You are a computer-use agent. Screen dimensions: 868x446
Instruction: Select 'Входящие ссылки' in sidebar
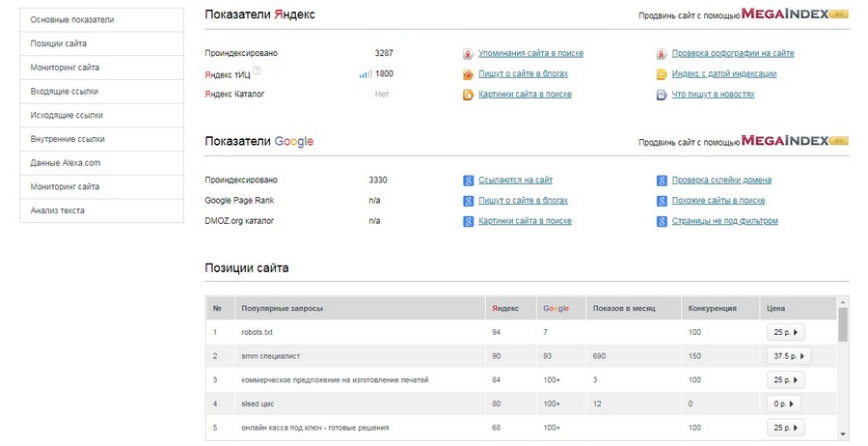coord(102,92)
